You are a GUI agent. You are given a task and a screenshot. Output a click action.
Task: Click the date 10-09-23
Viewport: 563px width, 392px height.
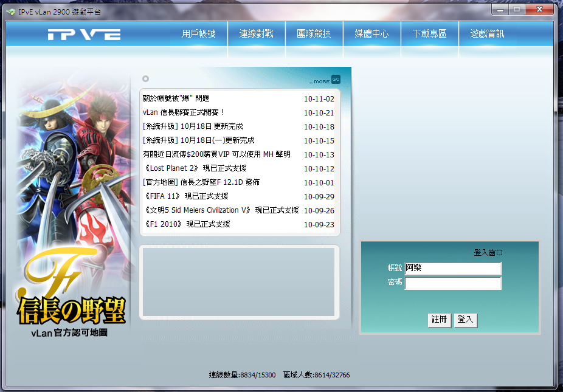[x=319, y=225]
